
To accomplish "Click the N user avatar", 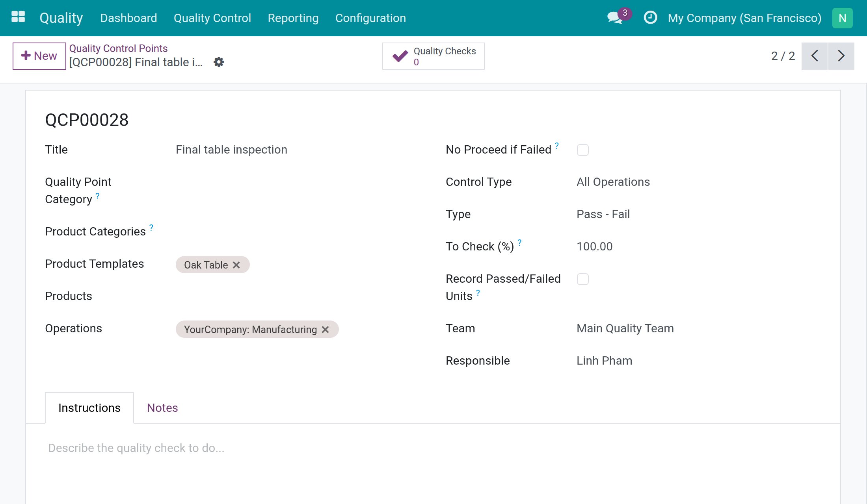I will point(842,18).
